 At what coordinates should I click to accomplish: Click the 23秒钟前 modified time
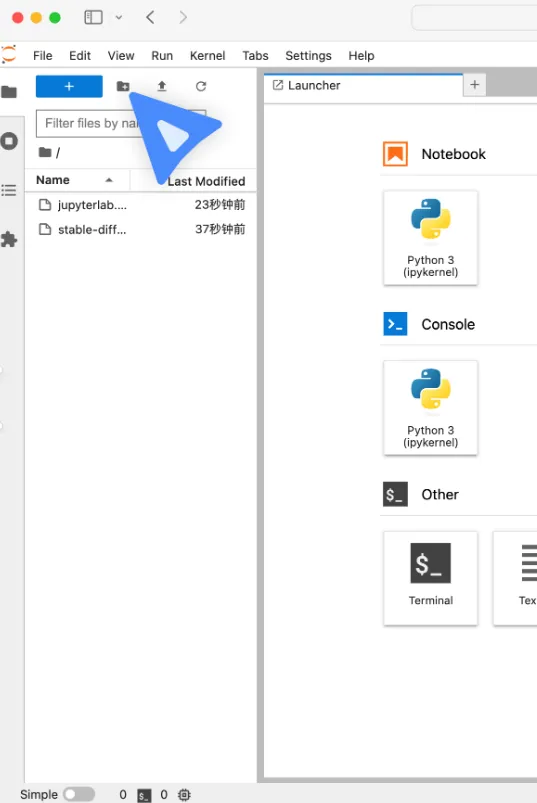click(220, 205)
